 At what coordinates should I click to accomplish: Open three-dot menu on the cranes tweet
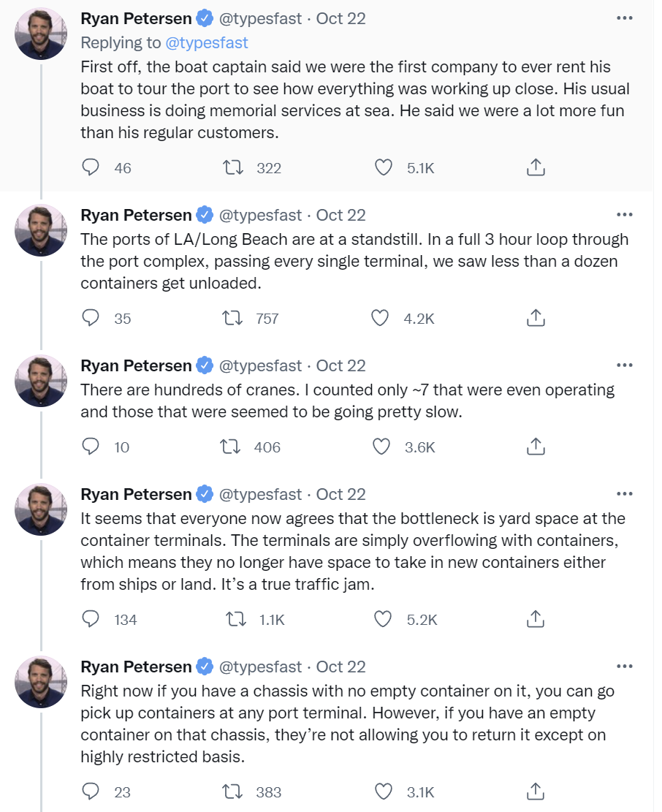624,365
